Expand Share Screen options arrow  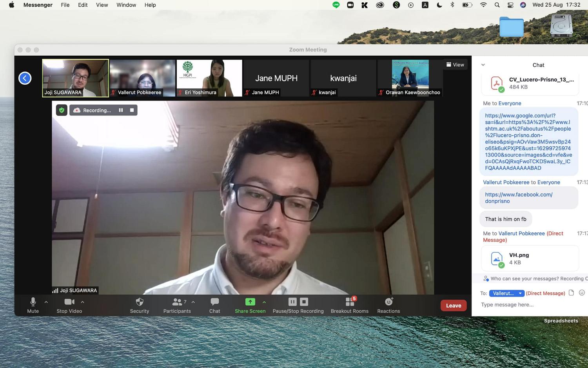pos(264,302)
